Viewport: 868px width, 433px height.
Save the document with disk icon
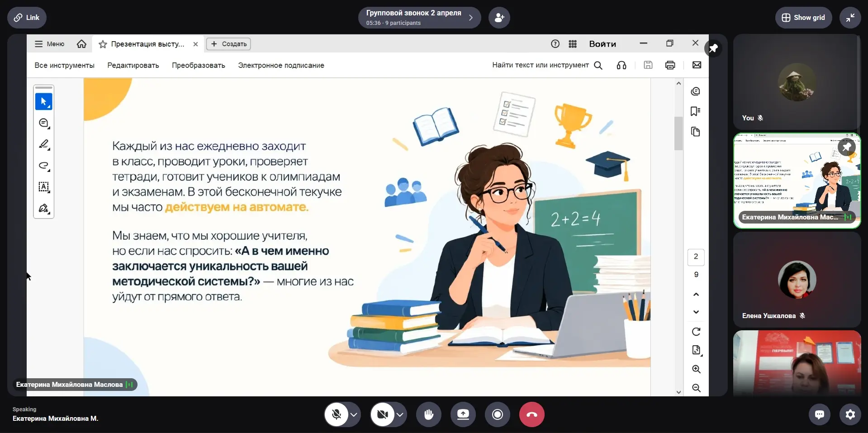click(x=648, y=65)
